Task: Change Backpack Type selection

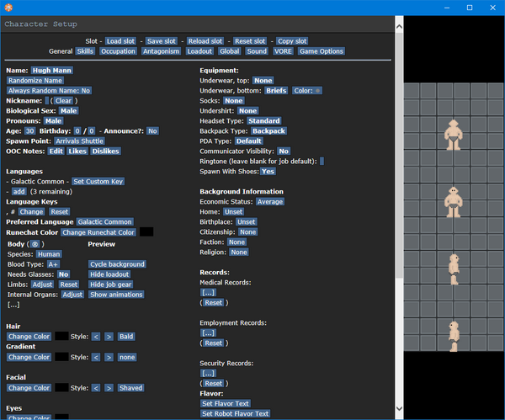Action: [x=269, y=131]
